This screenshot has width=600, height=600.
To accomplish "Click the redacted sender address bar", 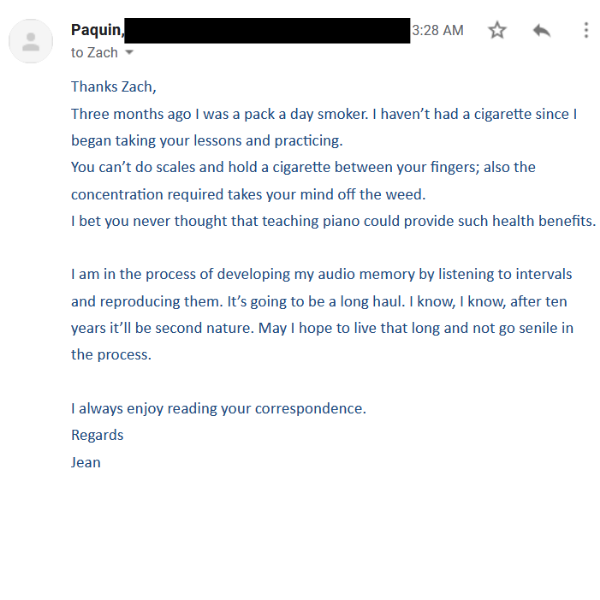I will [268, 30].
